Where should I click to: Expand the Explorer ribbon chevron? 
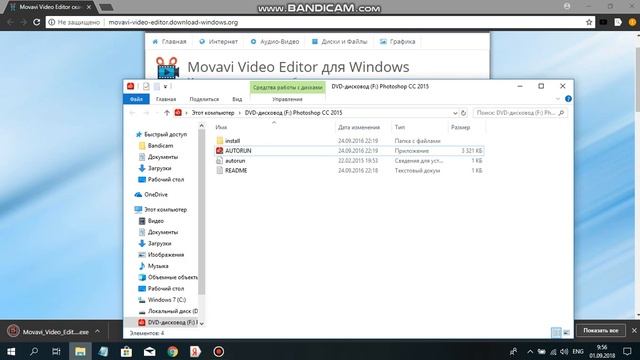(x=558, y=99)
